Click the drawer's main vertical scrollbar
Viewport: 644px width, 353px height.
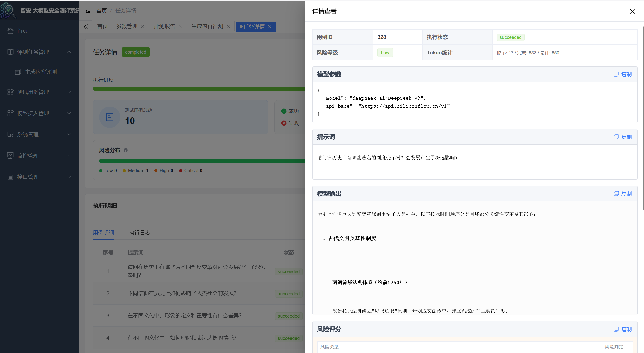tap(643, 117)
